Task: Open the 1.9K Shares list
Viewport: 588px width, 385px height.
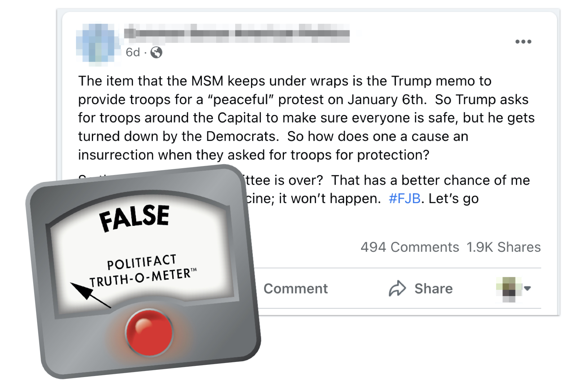Action: coord(503,247)
